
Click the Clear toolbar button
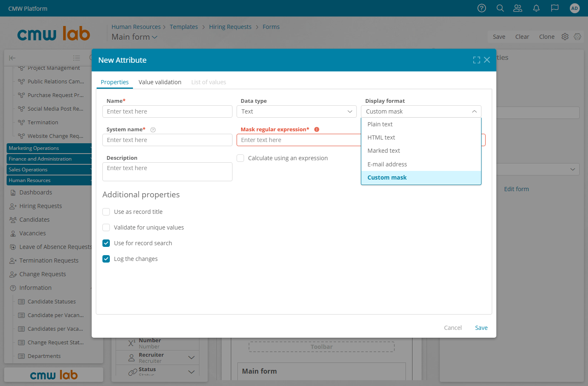click(x=522, y=37)
